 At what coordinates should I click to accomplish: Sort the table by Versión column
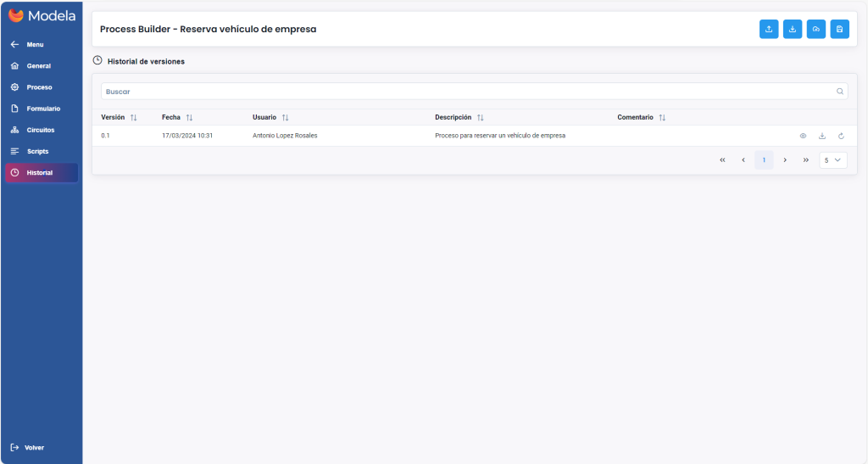pos(133,118)
